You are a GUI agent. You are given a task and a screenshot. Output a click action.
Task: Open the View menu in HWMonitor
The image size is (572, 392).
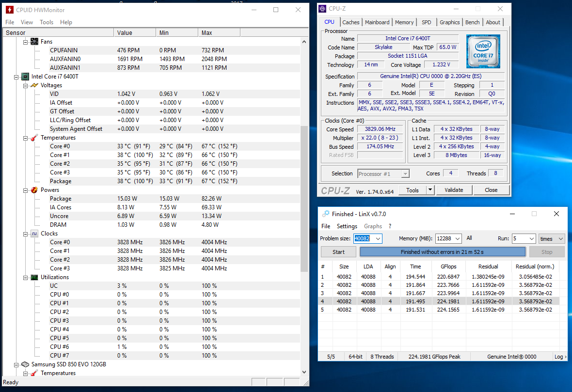click(x=27, y=22)
